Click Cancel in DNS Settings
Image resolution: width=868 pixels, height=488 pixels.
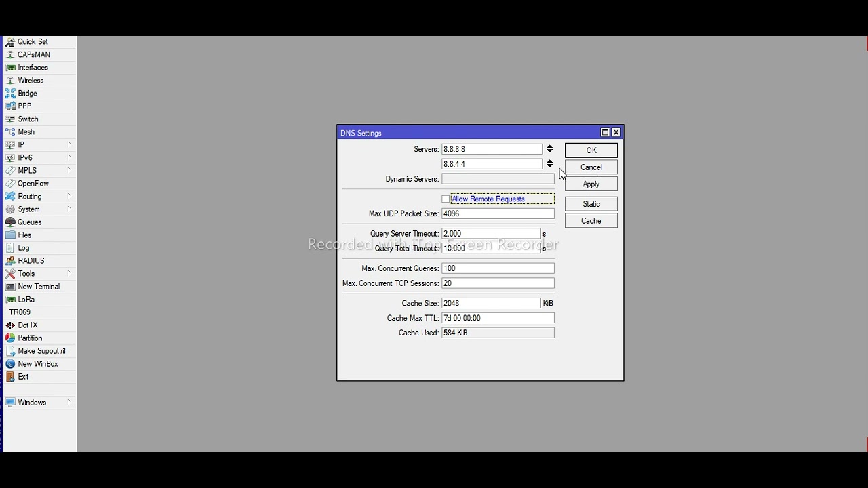click(591, 167)
